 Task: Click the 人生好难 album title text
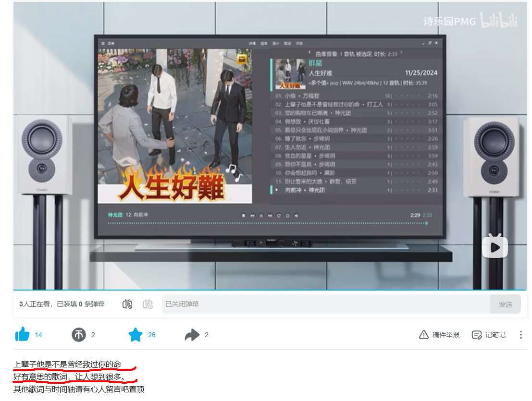(x=320, y=73)
